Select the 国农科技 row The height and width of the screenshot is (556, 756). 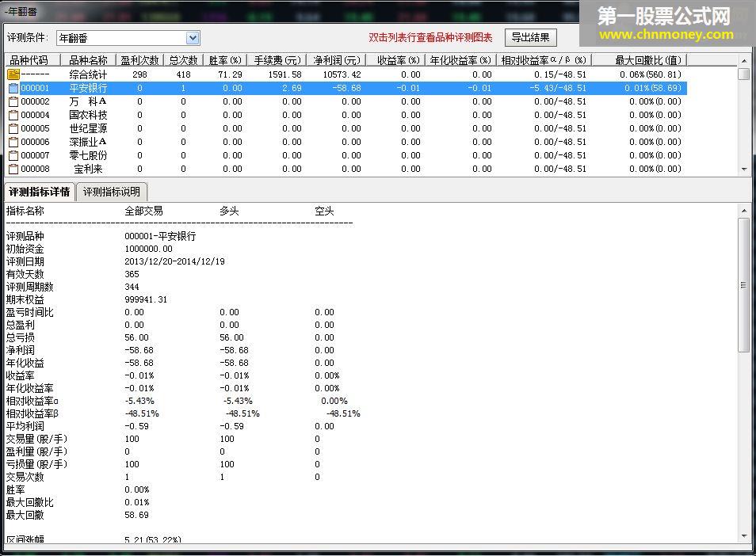346,115
